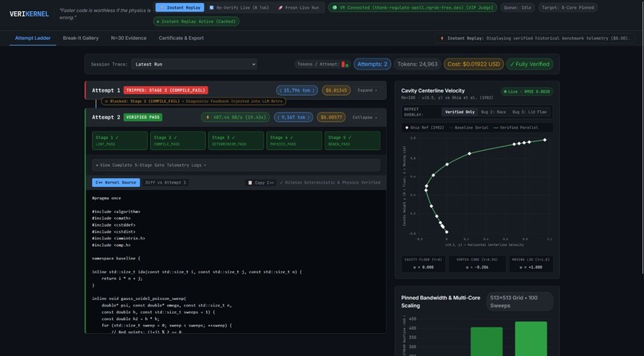Viewport: 644px width, 356px height.
Task: Click the tallest green bandwidth bar
Action: (531, 338)
